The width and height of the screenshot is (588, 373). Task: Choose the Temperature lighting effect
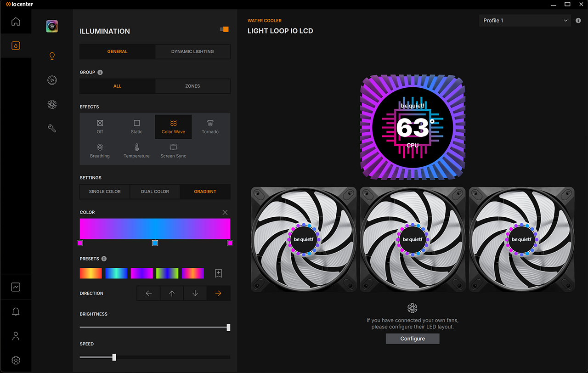pos(136,151)
